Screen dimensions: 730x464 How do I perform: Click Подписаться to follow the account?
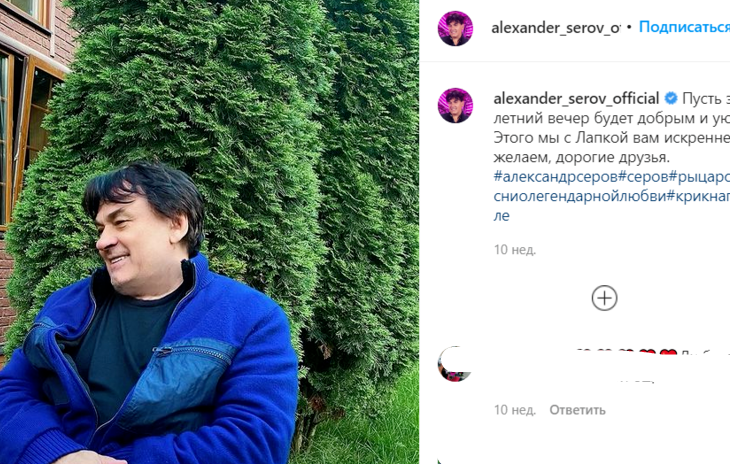click(684, 27)
